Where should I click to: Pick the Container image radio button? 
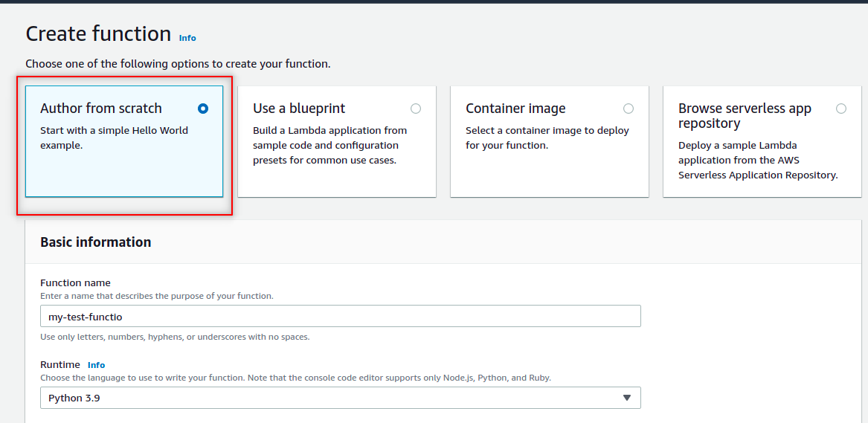(629, 109)
